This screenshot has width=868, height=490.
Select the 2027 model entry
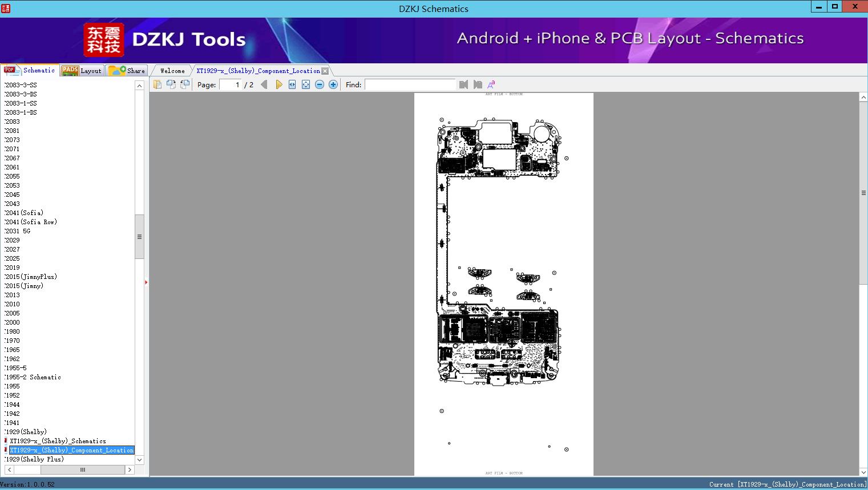(12, 249)
